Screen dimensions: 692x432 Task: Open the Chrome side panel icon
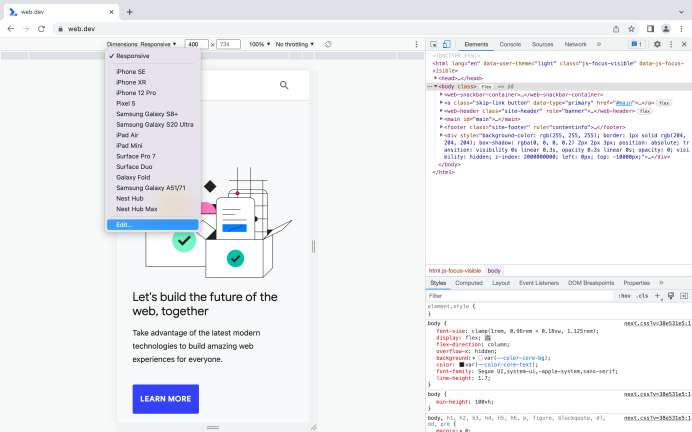(650, 29)
